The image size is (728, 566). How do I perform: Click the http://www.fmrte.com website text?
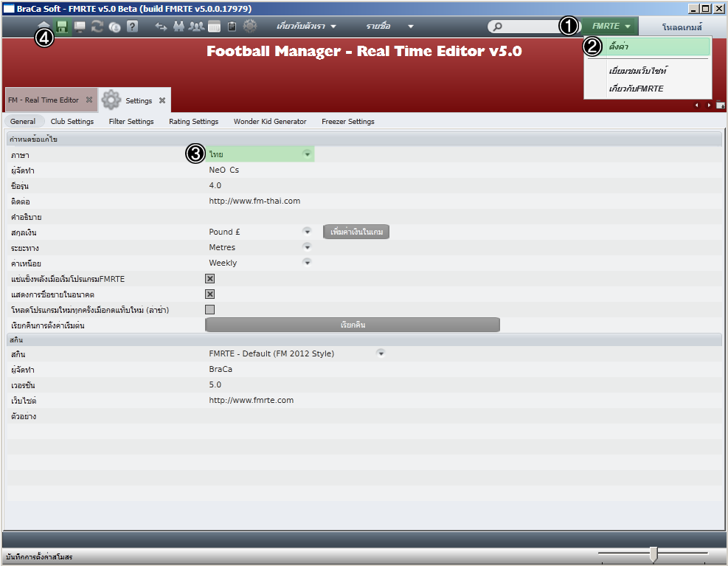coord(252,400)
